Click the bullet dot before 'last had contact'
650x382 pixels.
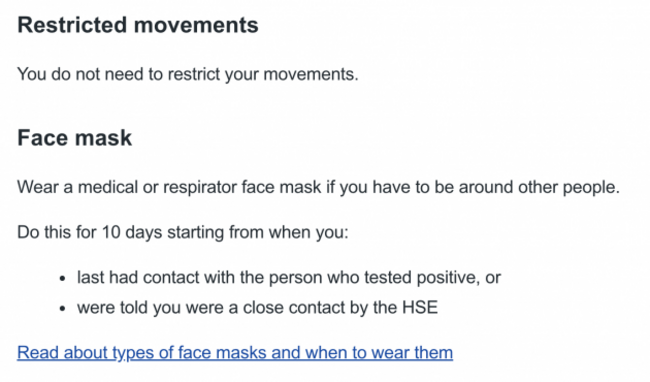click(63, 278)
